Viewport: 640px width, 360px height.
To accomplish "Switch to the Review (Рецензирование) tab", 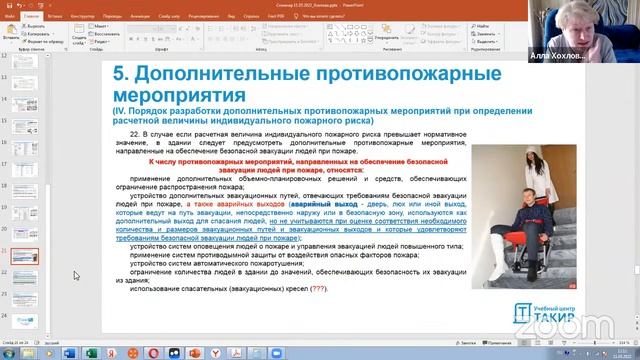I will (x=204, y=16).
